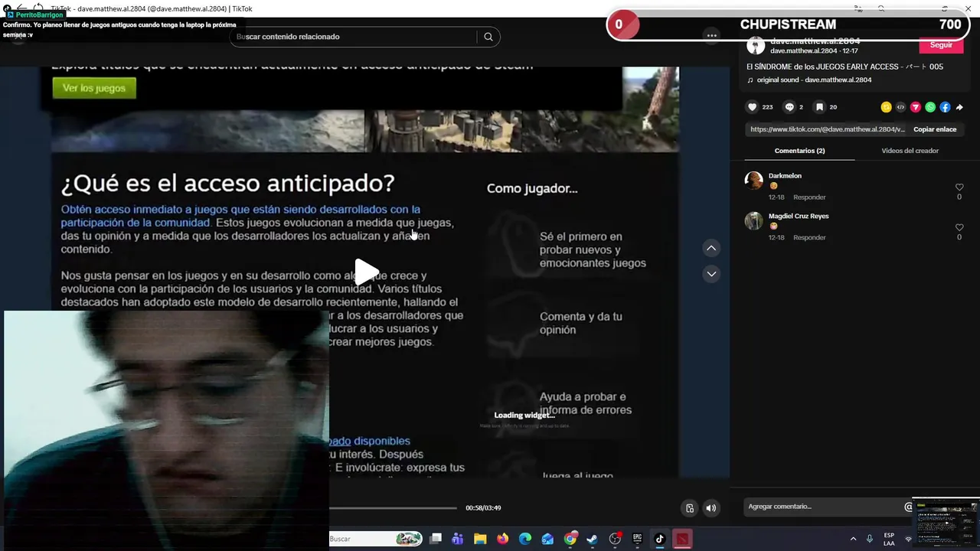Viewport: 980px width, 551px height.
Task: Click the microphone tray icon
Action: coord(870,539)
